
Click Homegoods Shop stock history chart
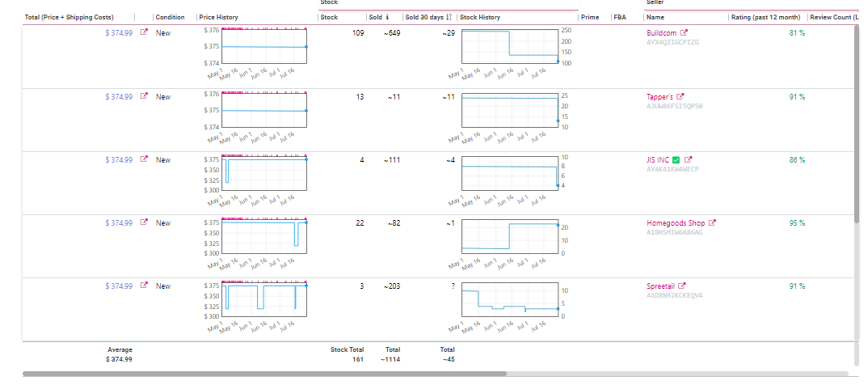click(x=510, y=236)
